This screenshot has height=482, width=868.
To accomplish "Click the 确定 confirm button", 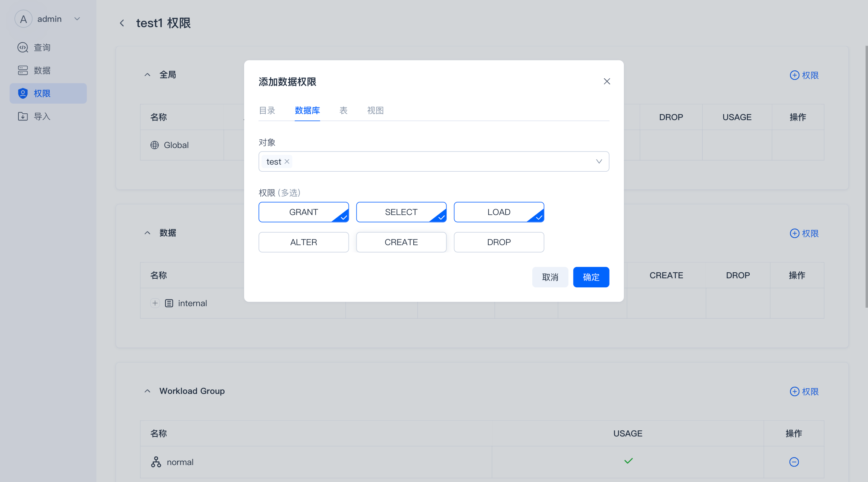I will point(591,277).
